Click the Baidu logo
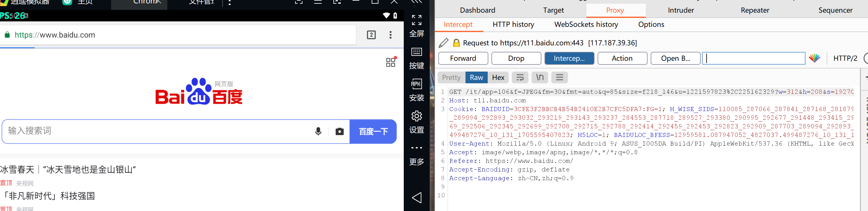Viewport: 868px width, 211px height. tap(199, 92)
